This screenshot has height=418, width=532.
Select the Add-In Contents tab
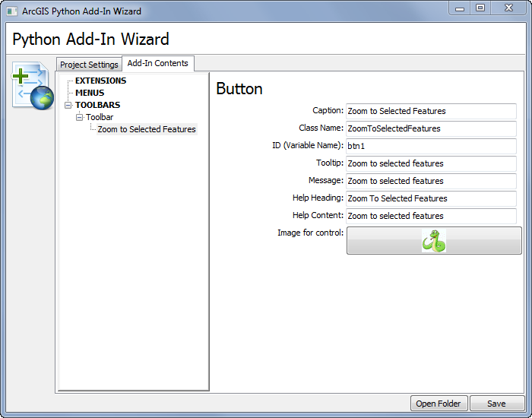tap(158, 63)
